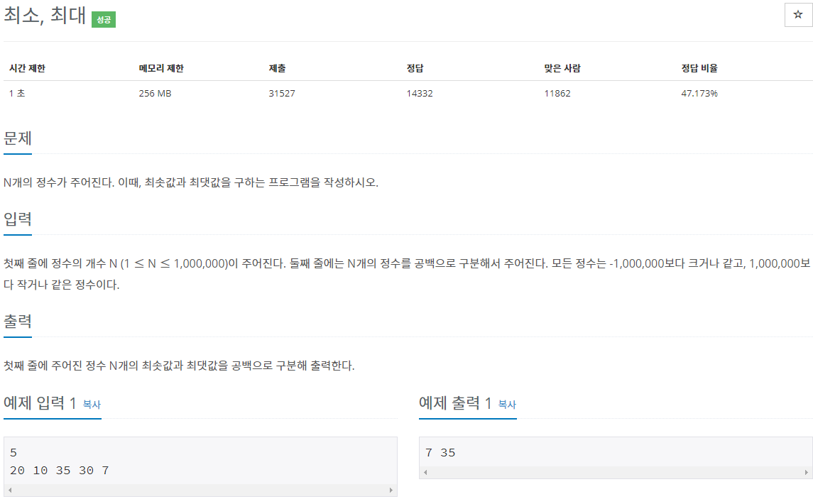Click the problem description sentence starting with N개의 정수가
Image resolution: width=813 pixels, height=504 pixels.
click(x=191, y=182)
